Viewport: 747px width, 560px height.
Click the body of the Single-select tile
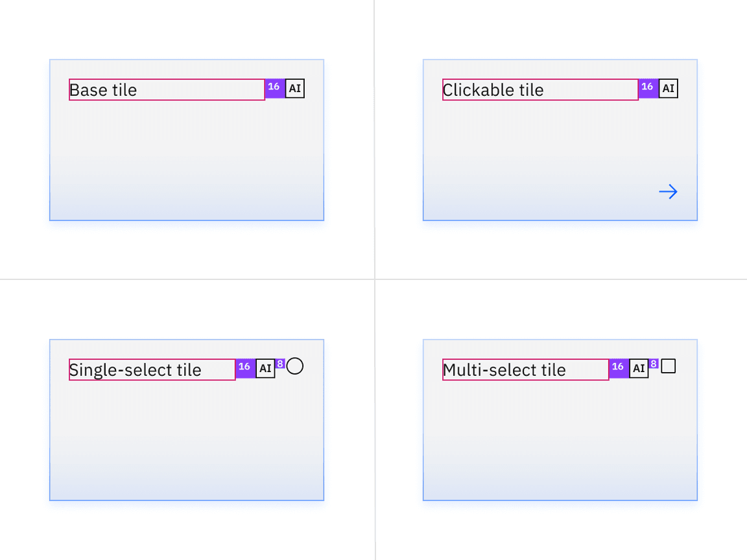click(x=187, y=438)
